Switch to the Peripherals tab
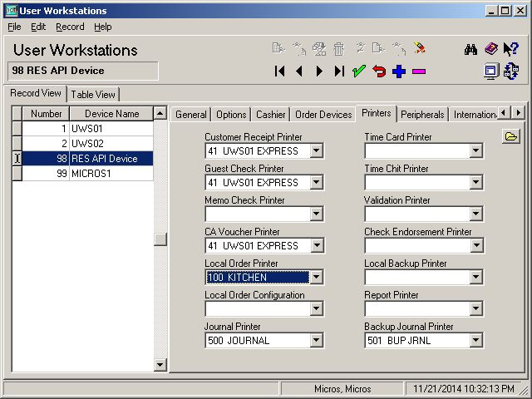The image size is (532, 399). point(422,115)
